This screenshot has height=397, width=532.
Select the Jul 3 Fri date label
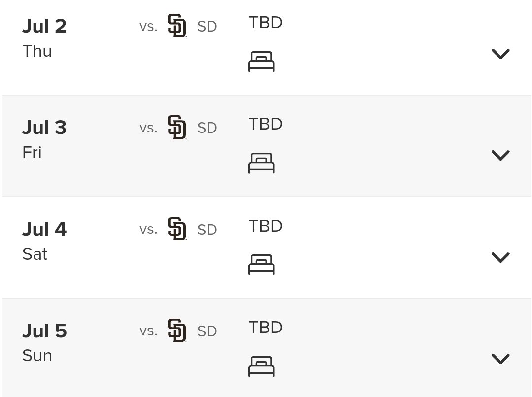tap(44, 139)
